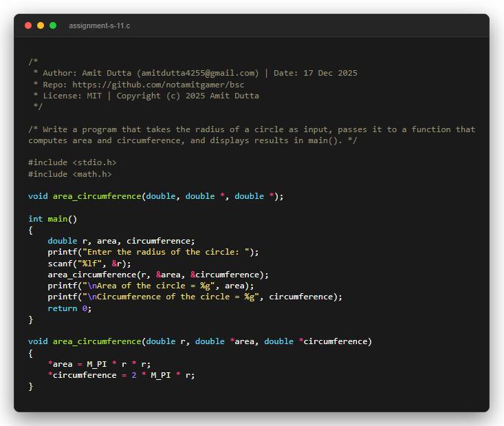The height and width of the screenshot is (426, 504).
Task: Click the area_circumference(r, &area, &circumference) call
Action: [x=158, y=275]
